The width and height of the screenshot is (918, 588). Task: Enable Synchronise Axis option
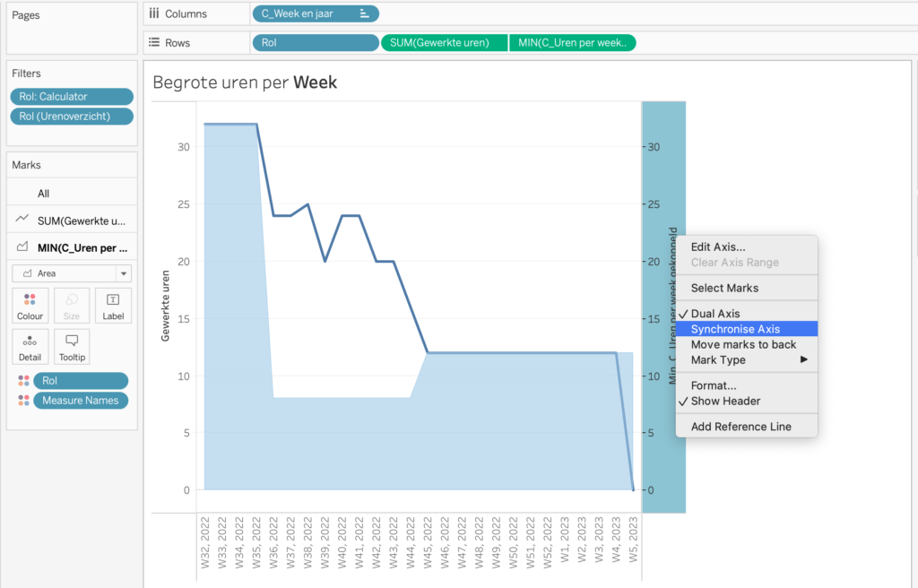coord(735,329)
